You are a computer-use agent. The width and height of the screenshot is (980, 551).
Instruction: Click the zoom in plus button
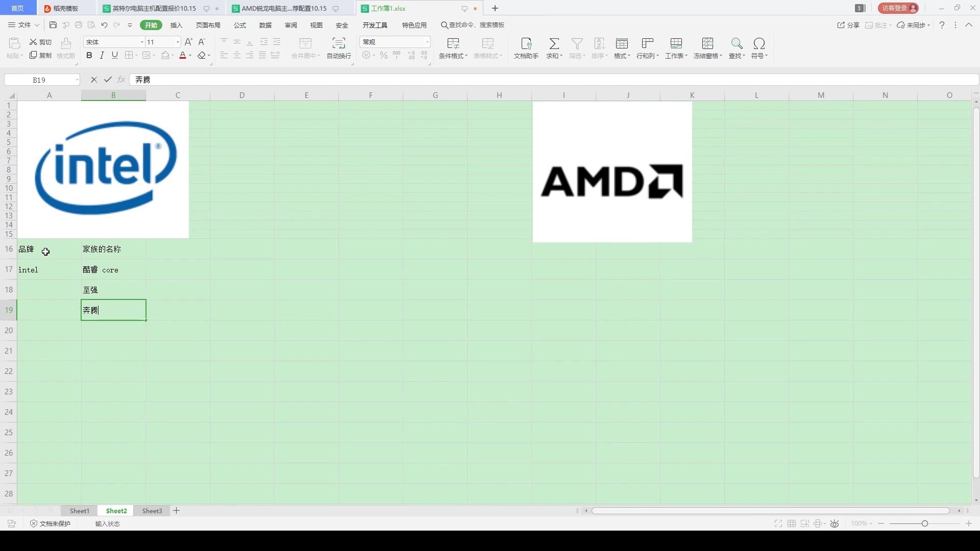click(969, 524)
